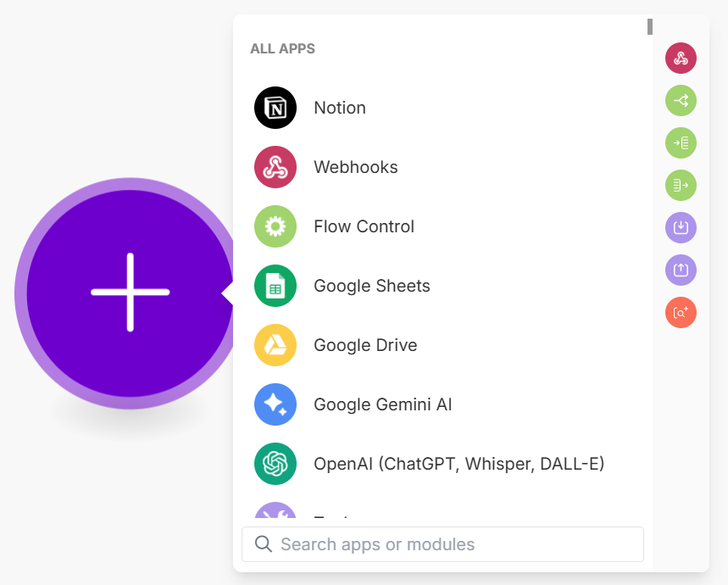Choose the Flow Control text label
The width and height of the screenshot is (728, 585).
tap(364, 226)
